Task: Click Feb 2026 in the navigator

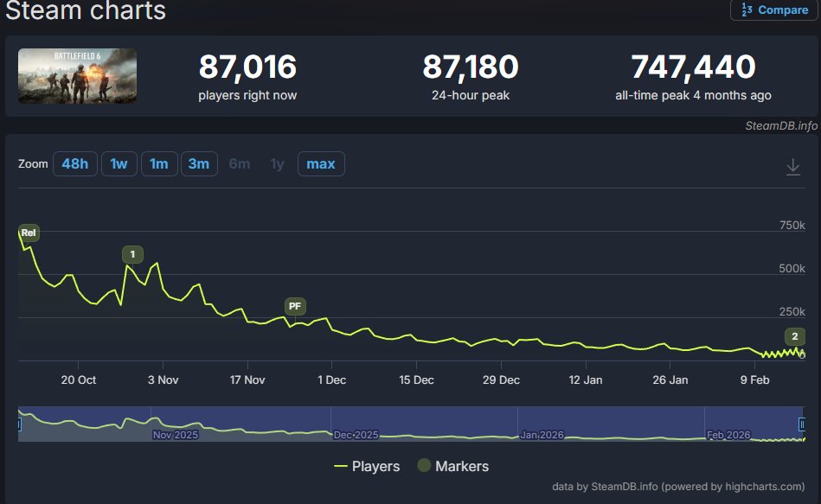Action: point(728,435)
